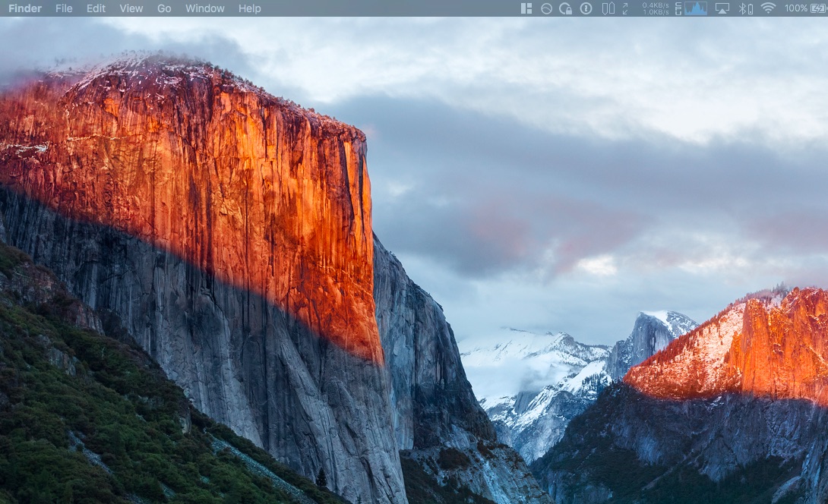Open the 1Password menu bar icon
Screen dimensions: 828x504
(586, 8)
